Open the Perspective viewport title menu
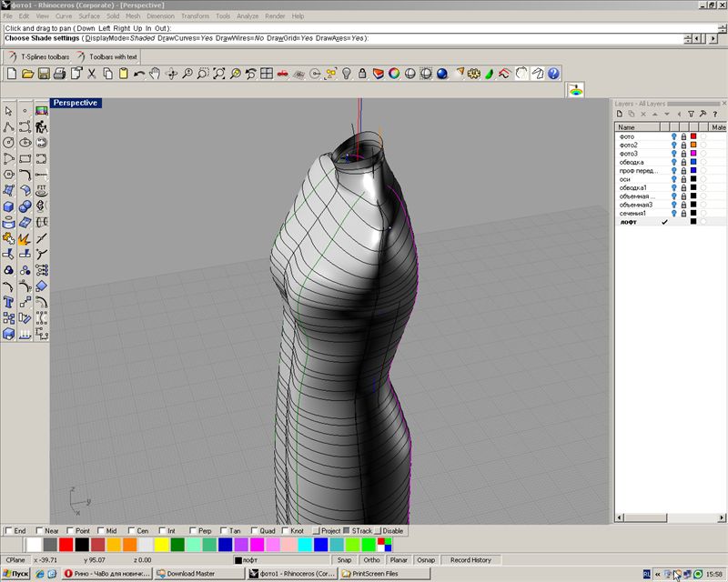The height and width of the screenshot is (582, 728). [76, 103]
